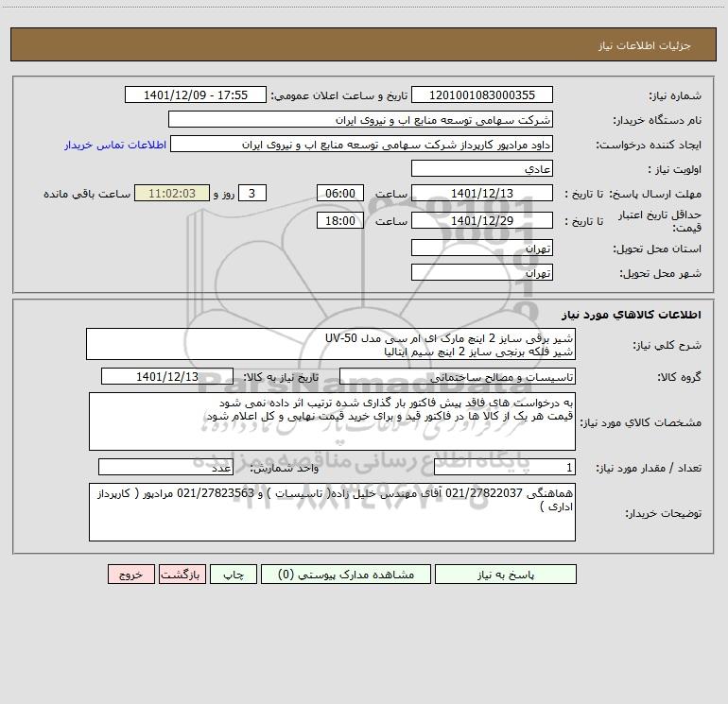Open اطلاعات تماس خریدار link
This screenshot has width=728, height=704.
[115, 145]
